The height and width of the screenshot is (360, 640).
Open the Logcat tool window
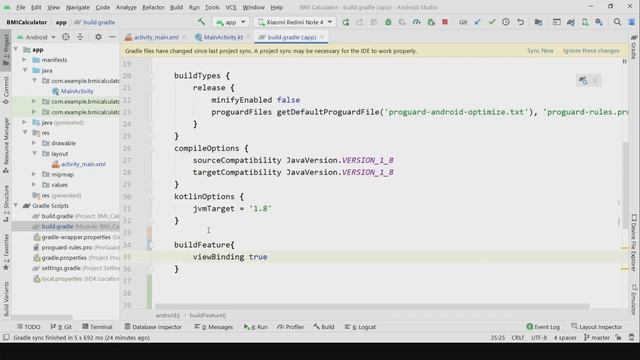[x=360, y=327]
